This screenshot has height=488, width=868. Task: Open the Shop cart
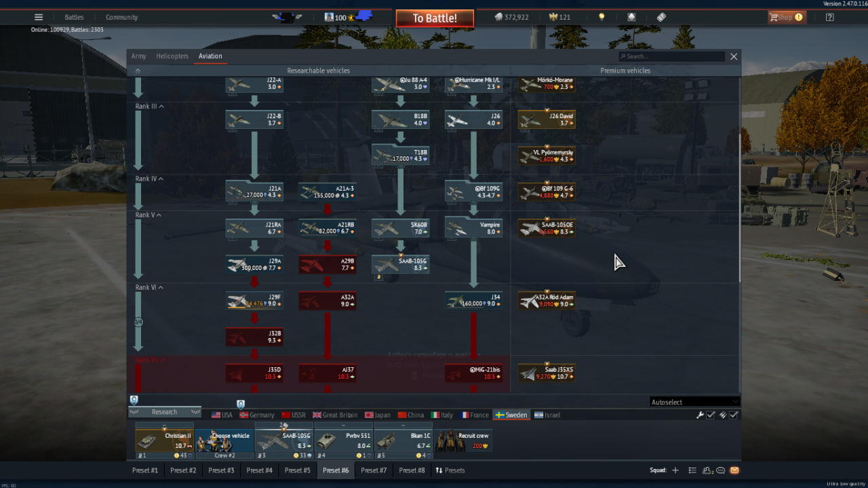(786, 18)
